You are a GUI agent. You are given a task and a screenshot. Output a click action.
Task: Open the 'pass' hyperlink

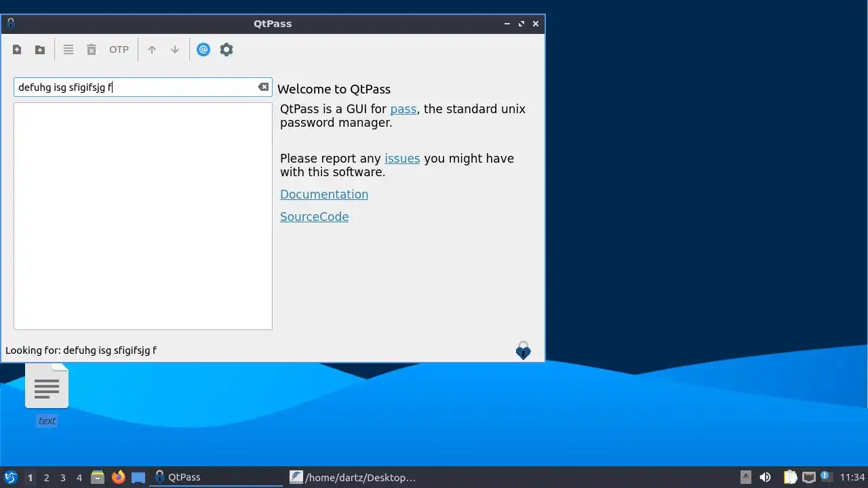coord(403,109)
